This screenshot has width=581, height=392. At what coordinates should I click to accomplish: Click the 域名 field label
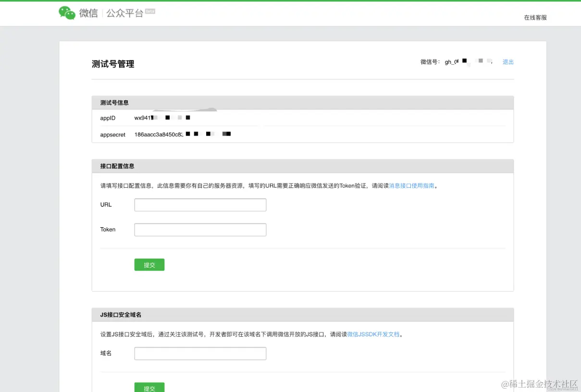(x=106, y=353)
